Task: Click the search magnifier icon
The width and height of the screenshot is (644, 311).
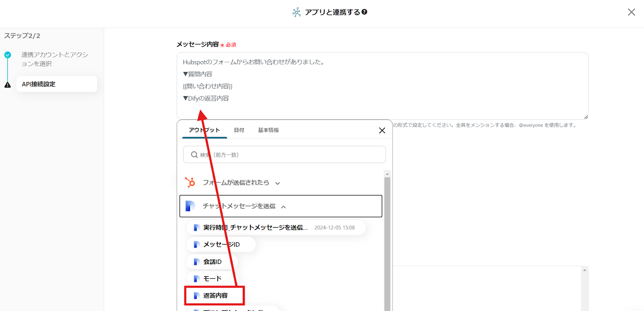Action: coord(194,154)
